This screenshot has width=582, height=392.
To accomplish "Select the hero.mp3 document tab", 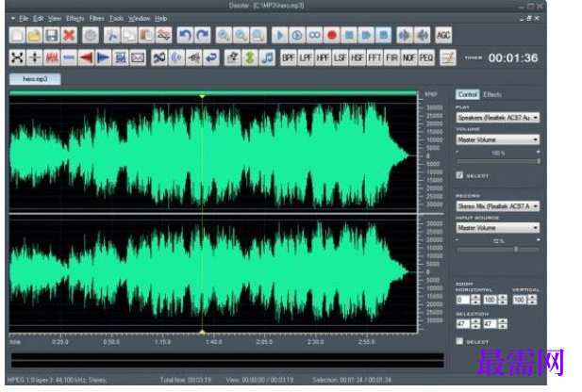I will [x=35, y=79].
